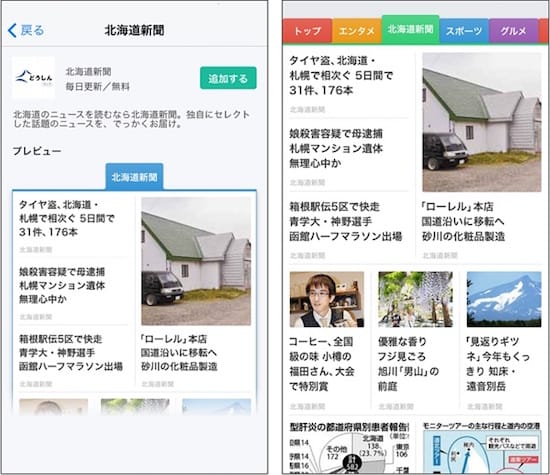Screen dimensions: 550x475
Task: Open 見返りギツネ article headline
Action: point(497,364)
